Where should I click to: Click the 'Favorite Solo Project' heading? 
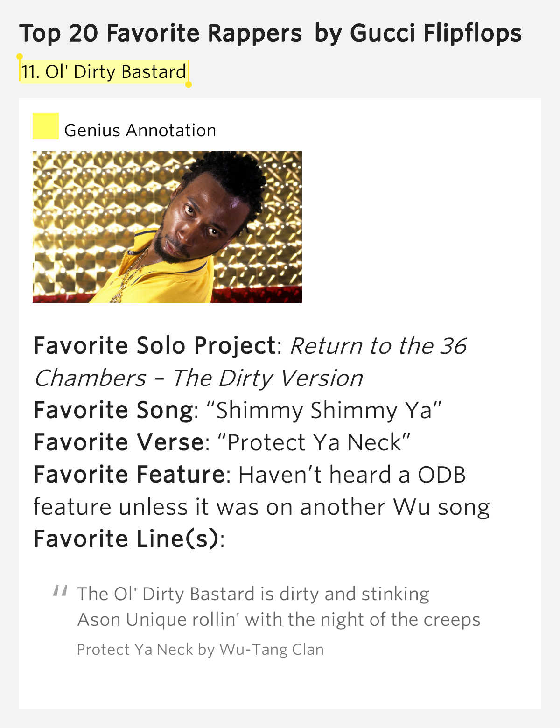coord(154,346)
